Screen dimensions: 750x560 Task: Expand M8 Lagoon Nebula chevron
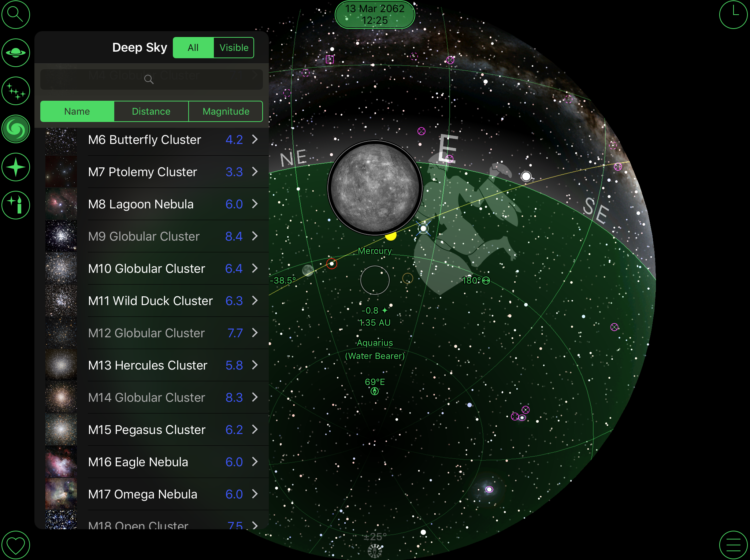[x=255, y=204]
